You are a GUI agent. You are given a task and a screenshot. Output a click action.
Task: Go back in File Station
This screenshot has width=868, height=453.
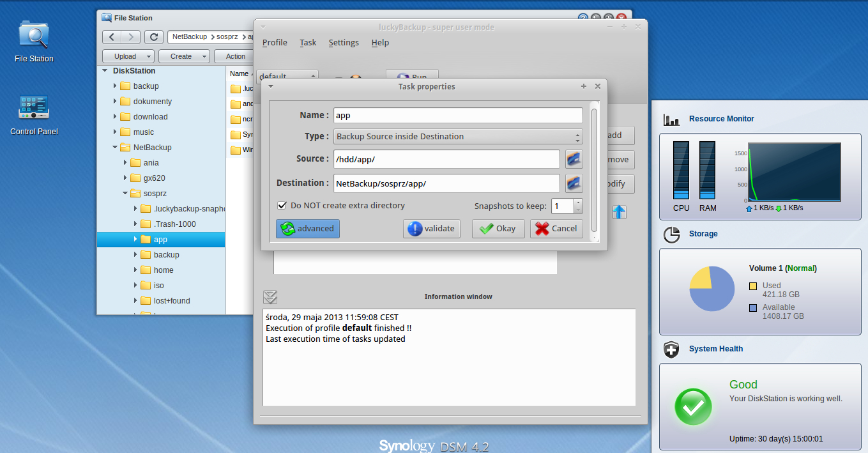(112, 37)
